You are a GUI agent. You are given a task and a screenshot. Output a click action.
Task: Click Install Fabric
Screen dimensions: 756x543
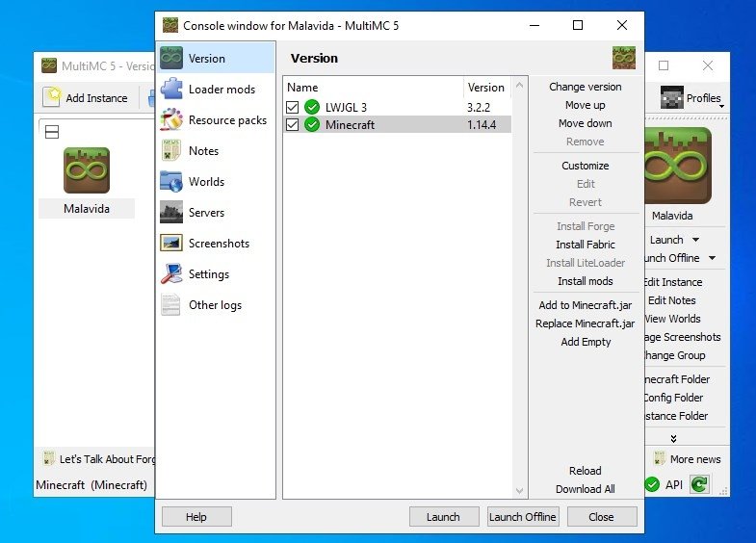tap(586, 245)
